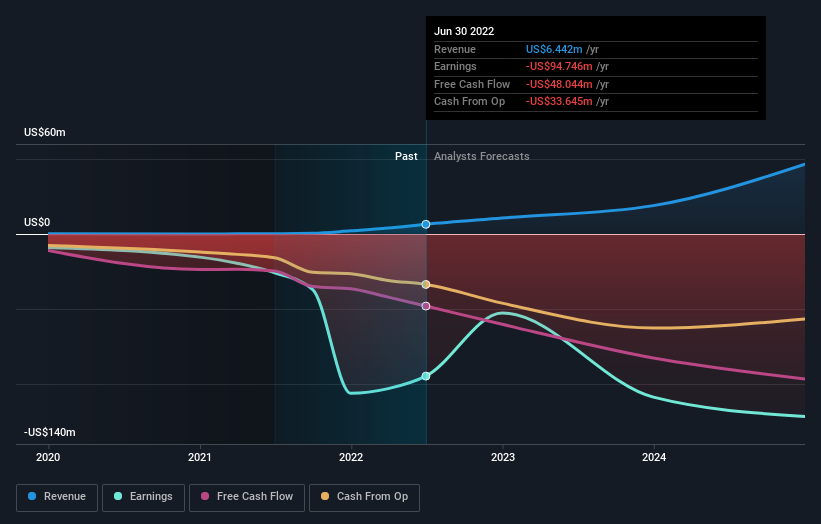The height and width of the screenshot is (524, 821).
Task: Click the 2023 x-axis label
Action: point(503,457)
